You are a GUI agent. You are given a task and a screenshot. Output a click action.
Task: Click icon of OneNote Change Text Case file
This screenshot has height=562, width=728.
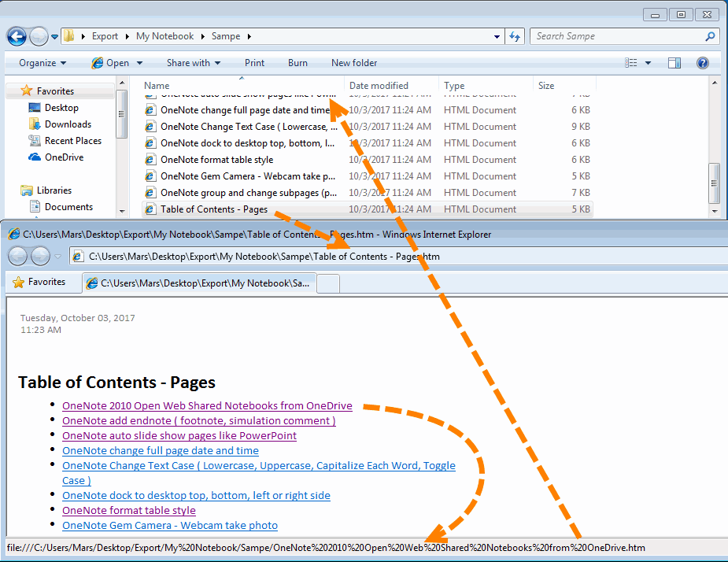150,127
